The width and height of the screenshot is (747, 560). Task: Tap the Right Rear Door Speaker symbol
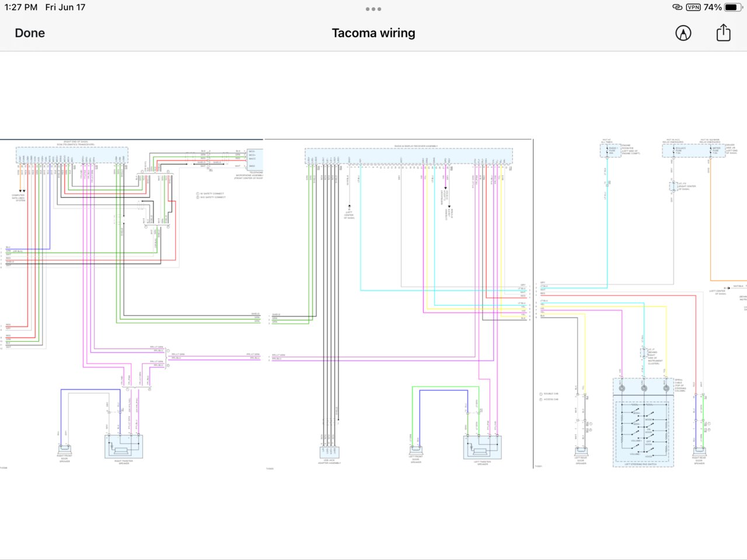click(x=699, y=451)
